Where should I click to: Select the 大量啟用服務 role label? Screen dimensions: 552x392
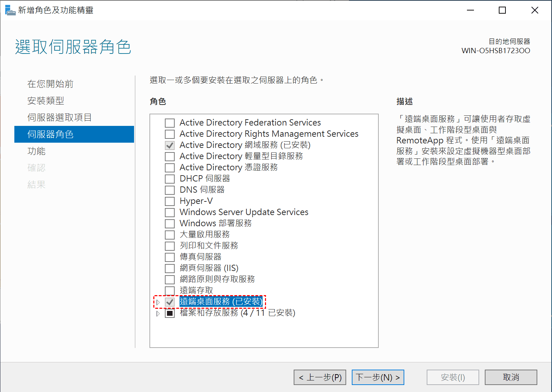click(205, 235)
